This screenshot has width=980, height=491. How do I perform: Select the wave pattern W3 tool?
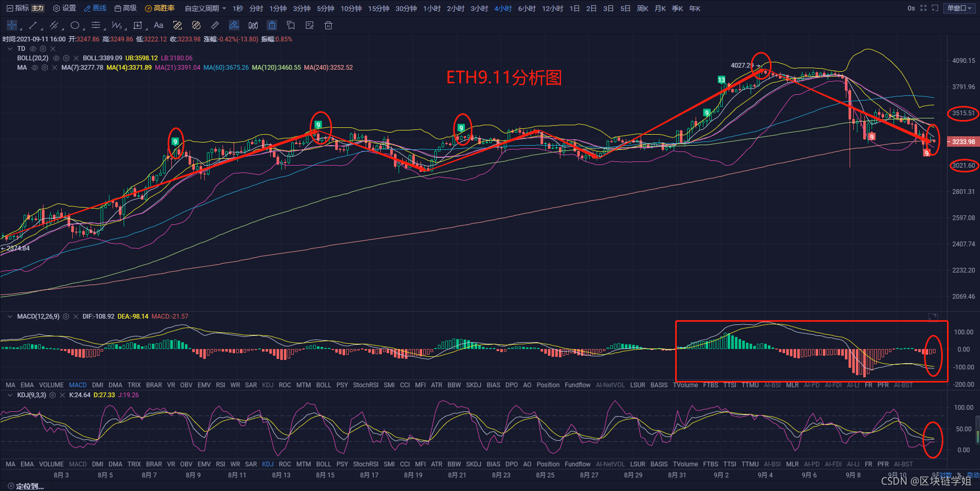116,25
